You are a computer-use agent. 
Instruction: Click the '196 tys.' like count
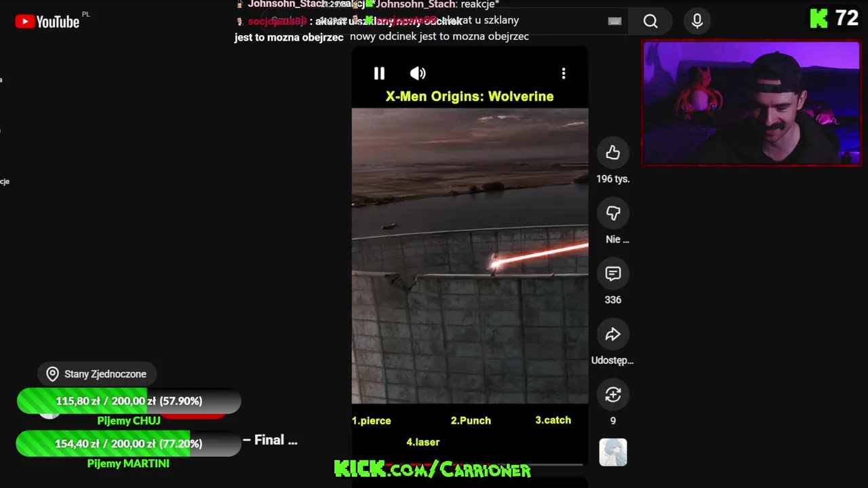pos(613,179)
